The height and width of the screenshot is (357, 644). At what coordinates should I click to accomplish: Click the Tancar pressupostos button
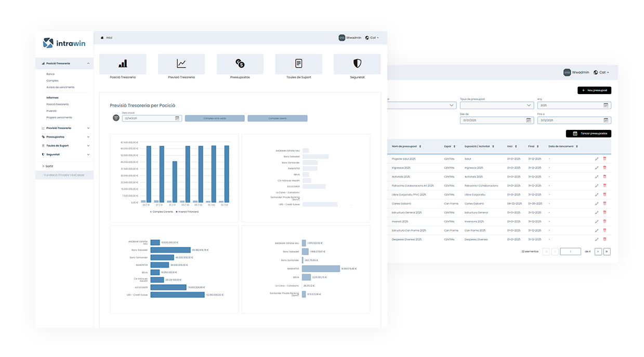pos(588,134)
